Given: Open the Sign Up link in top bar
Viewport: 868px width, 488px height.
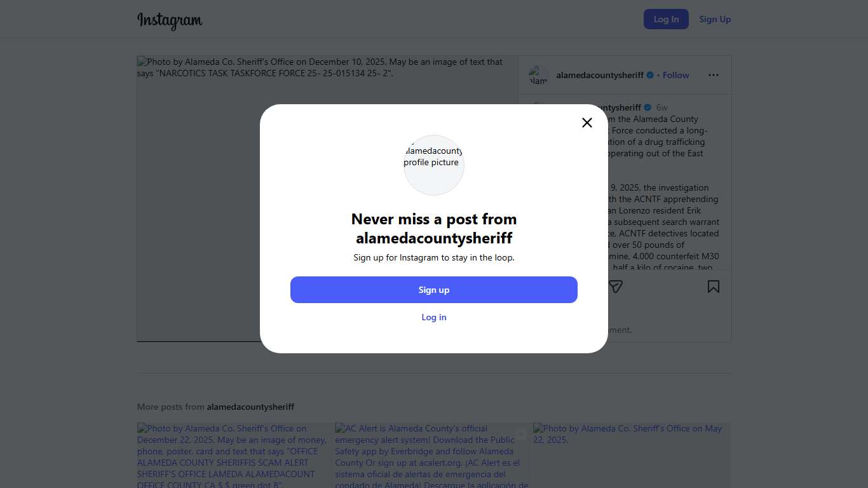Looking at the screenshot, I should point(715,19).
